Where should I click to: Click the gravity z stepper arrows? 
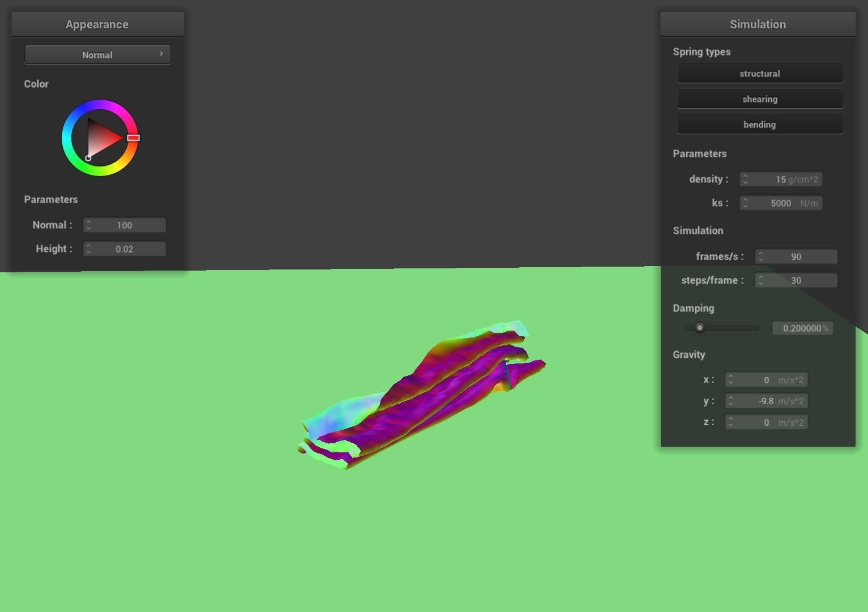(x=731, y=422)
